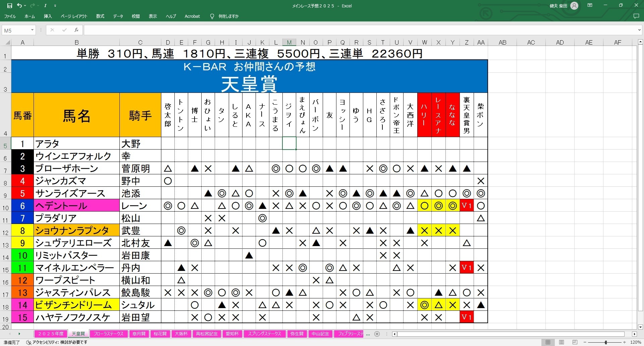Click the Name Box showing M5

16,30
